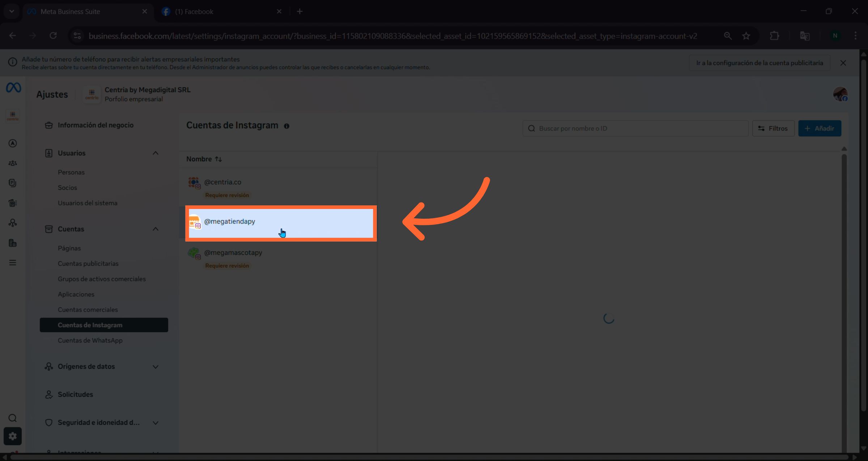
Task: Open the hamburger menu in left rail
Action: pos(13,262)
